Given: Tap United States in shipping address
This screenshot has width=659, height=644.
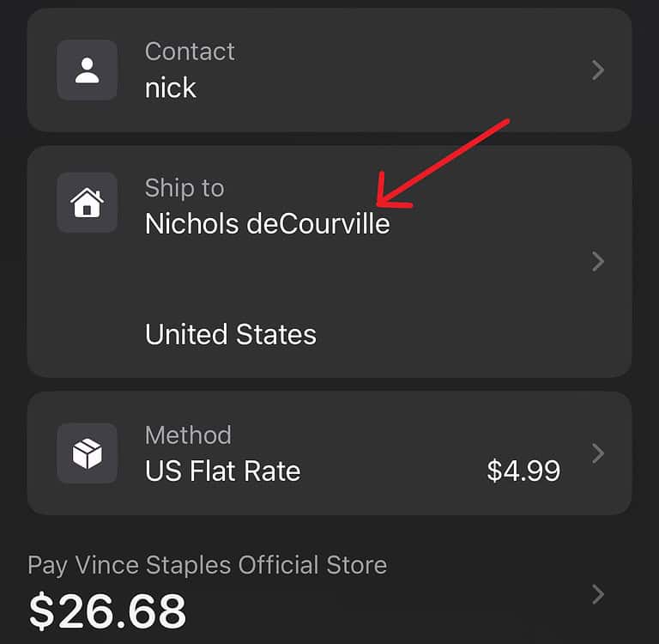Looking at the screenshot, I should [x=230, y=334].
